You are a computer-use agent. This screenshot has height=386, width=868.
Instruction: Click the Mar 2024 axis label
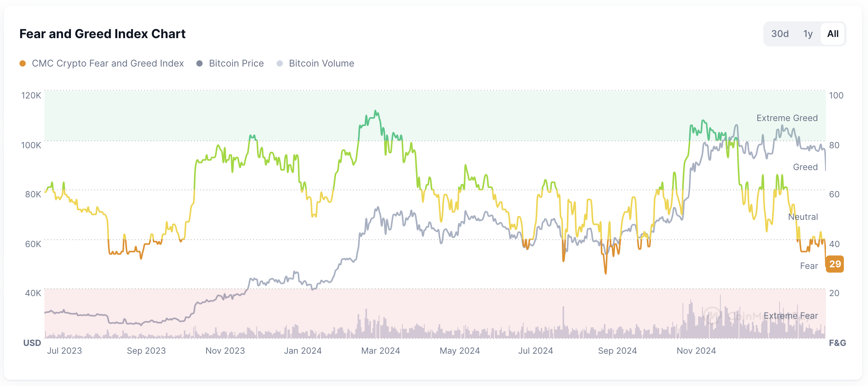[380, 351]
